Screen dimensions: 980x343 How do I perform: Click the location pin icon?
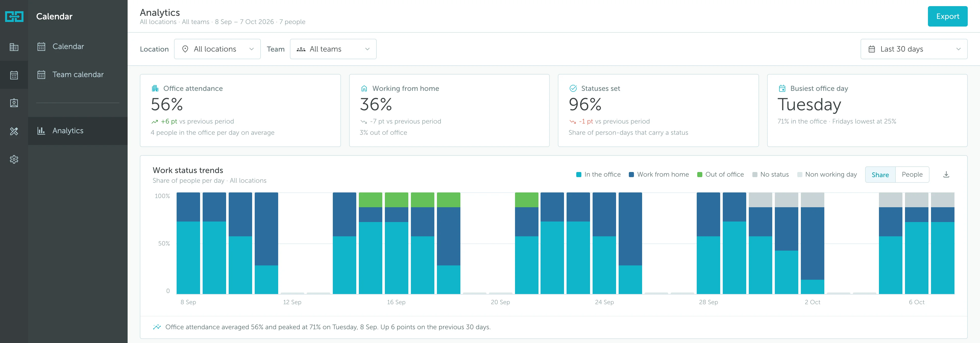pos(185,49)
